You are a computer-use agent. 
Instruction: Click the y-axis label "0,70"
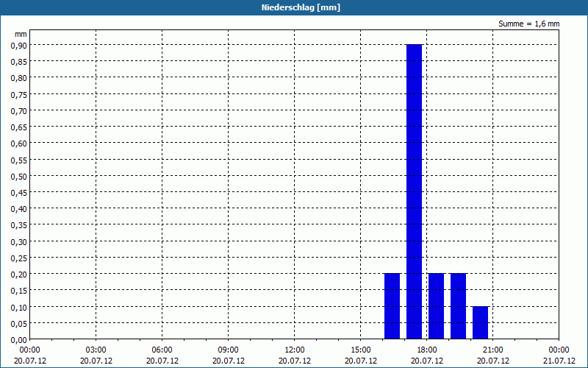(19, 111)
